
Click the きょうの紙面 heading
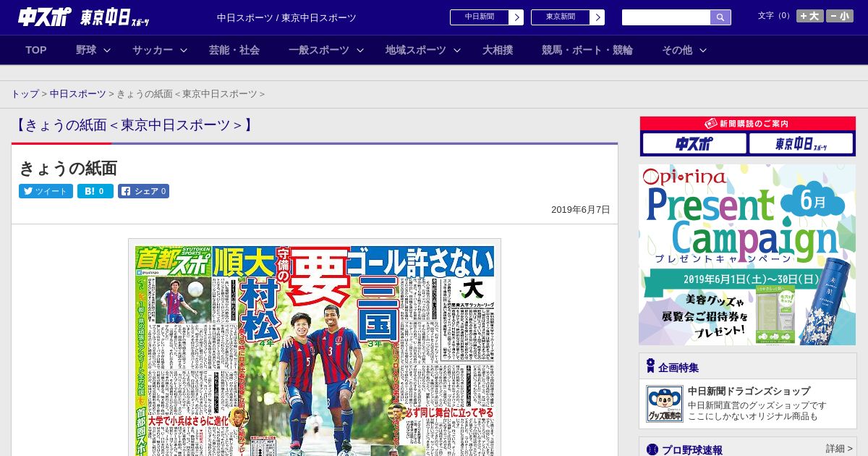tap(68, 168)
